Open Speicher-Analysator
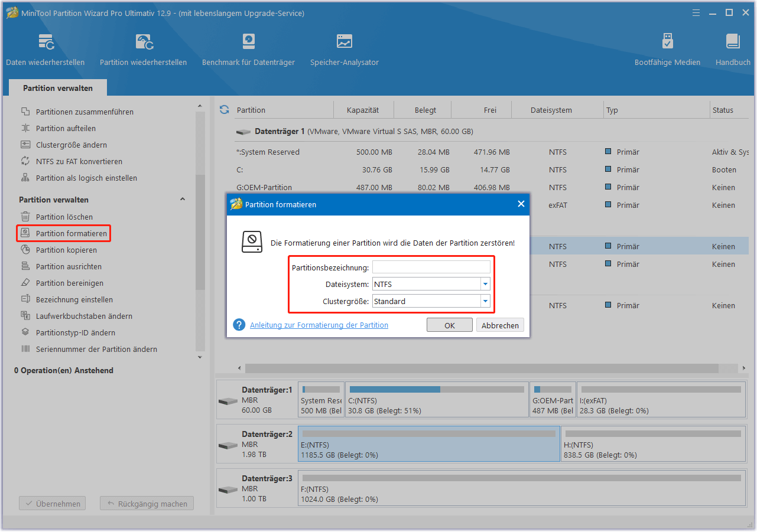Viewport: 757px width, 532px height. tap(345, 50)
